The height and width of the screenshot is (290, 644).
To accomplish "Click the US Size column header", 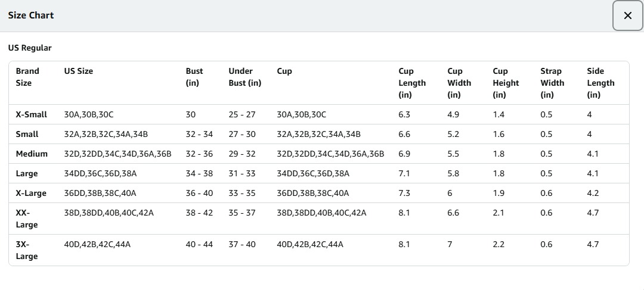I will click(79, 71).
